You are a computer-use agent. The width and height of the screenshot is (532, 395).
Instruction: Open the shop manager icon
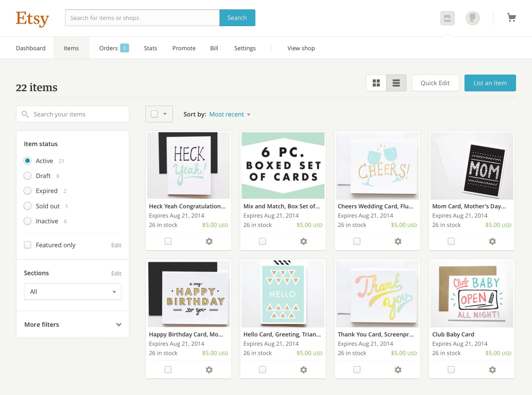point(447,18)
